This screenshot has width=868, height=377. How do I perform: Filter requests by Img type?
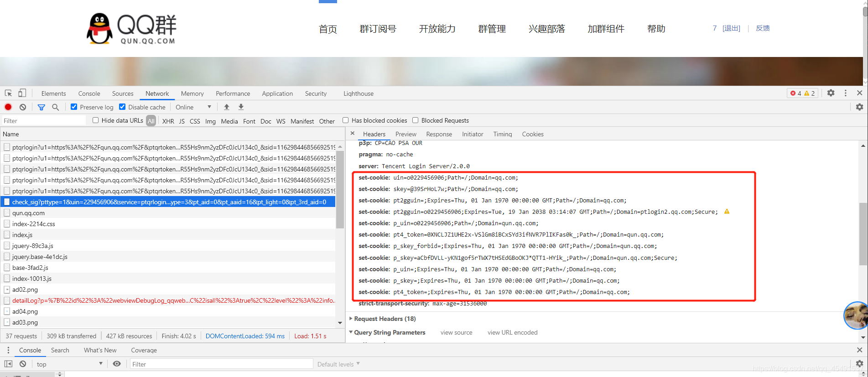click(x=210, y=121)
